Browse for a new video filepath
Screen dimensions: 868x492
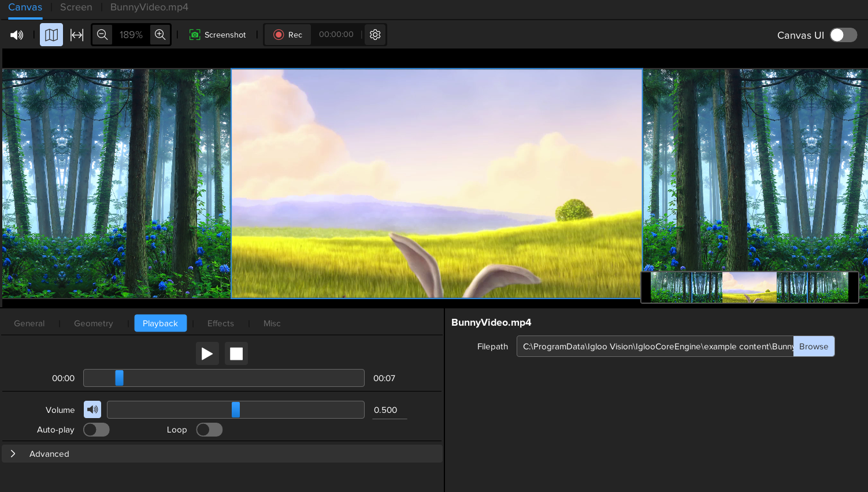(814, 346)
